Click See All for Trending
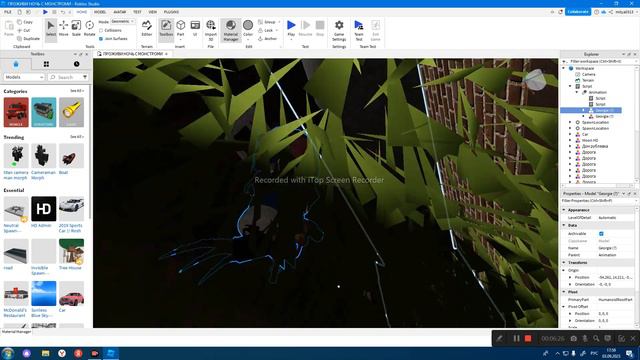The height and width of the screenshot is (360, 640). tap(77, 137)
